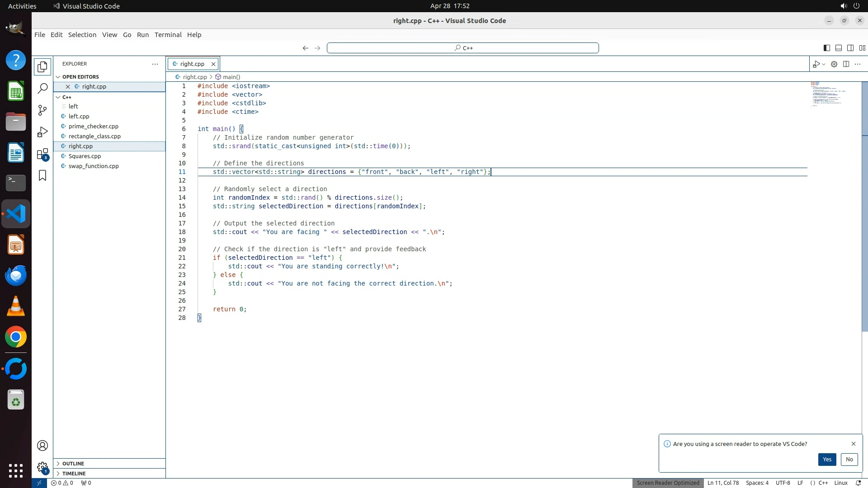
Task: Open the Search view in activity bar
Action: [x=42, y=89]
